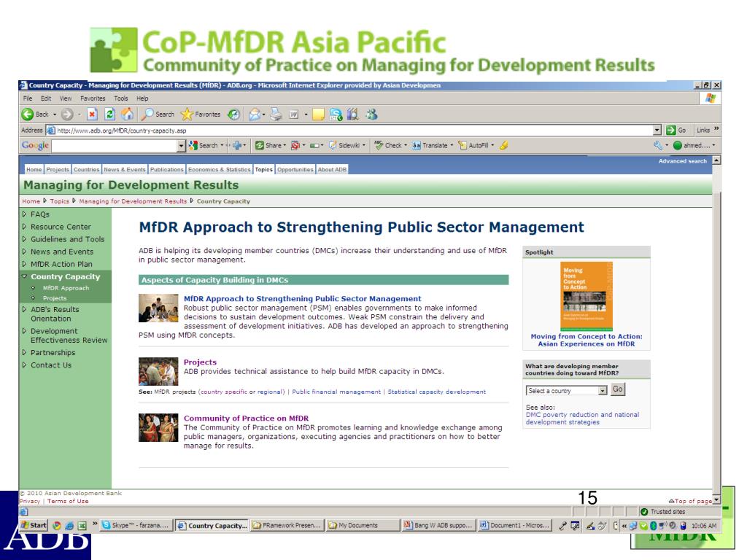This screenshot has width=747, height=560.
Task: Open MfDR Approach sidebar sub-item
Action: [x=66, y=288]
